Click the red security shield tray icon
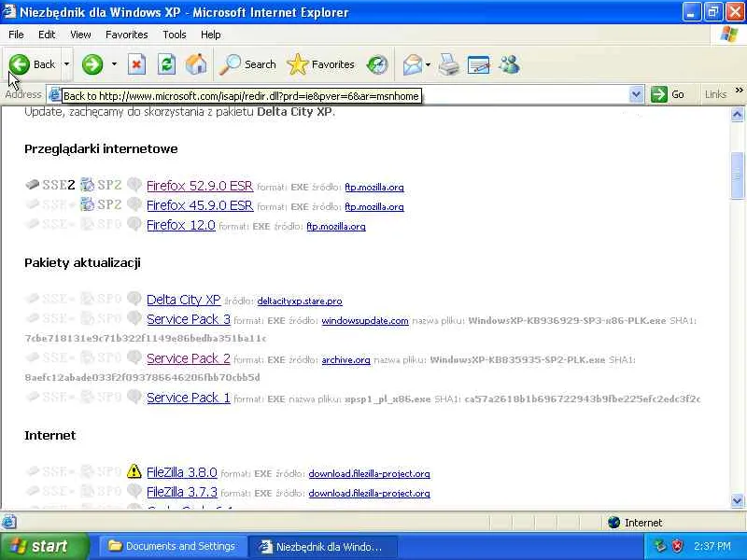 pos(677,546)
